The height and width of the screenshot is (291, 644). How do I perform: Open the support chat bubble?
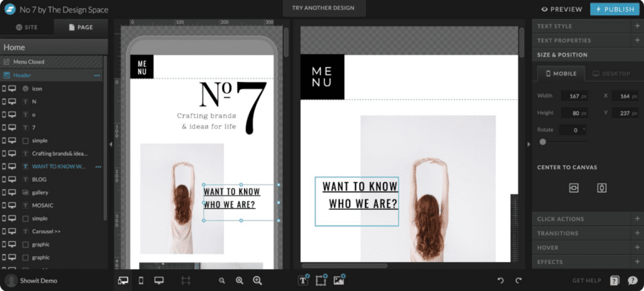coord(633,281)
